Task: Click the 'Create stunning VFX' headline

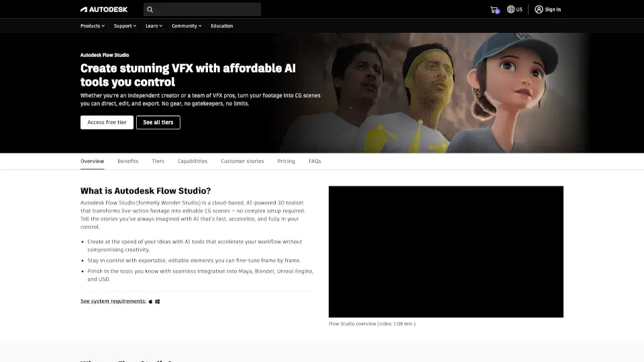Action: pyautogui.click(x=188, y=74)
